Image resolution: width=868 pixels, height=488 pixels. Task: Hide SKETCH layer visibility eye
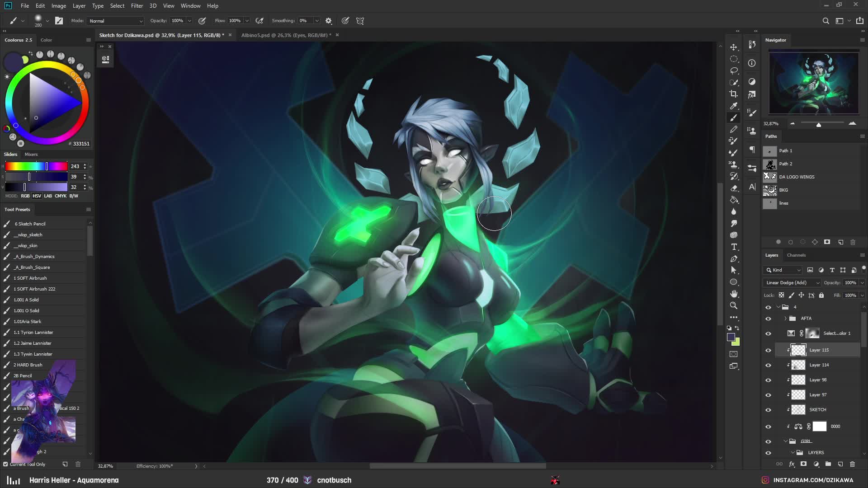click(x=768, y=410)
